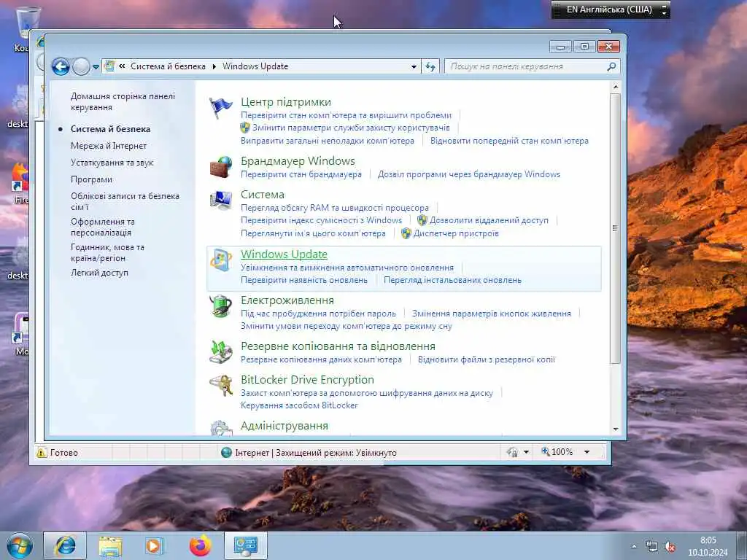
Task: Click the vertical scrollbar thumb
Action: click(x=616, y=228)
